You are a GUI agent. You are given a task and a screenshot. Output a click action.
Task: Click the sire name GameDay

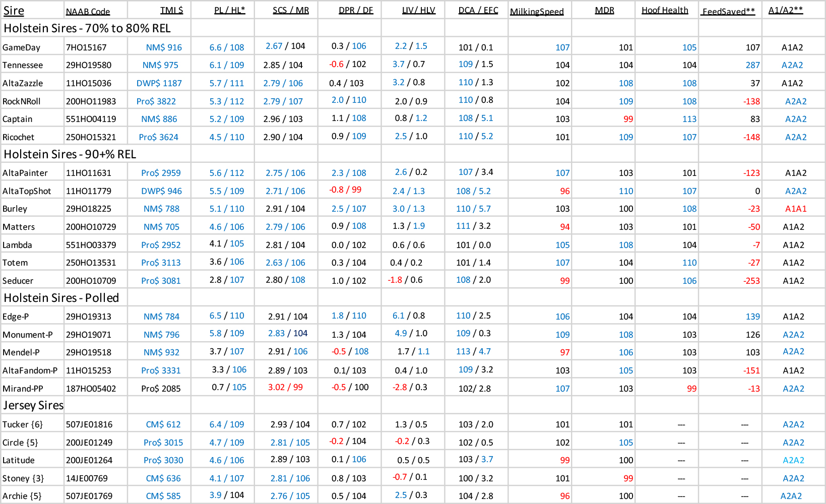pos(19,46)
